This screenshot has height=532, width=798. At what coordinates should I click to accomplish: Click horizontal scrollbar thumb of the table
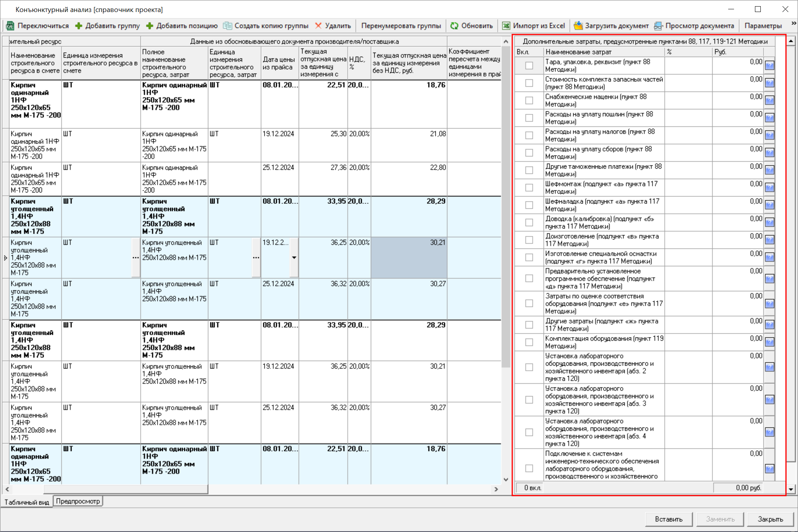click(x=126, y=489)
